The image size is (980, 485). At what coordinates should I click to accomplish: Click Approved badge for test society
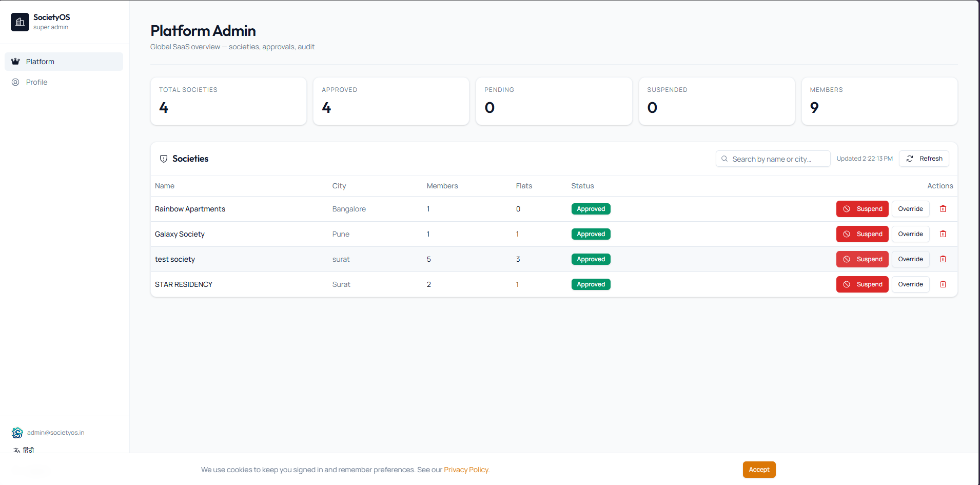[591, 259]
